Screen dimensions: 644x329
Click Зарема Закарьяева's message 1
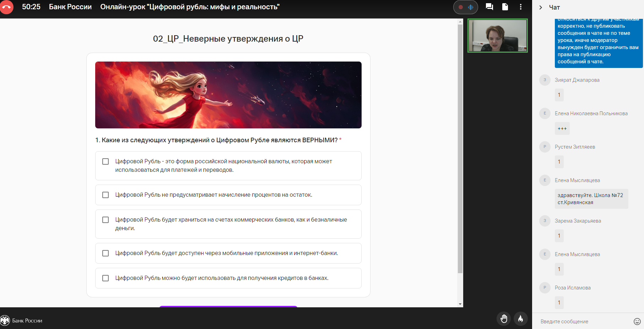pyautogui.click(x=559, y=236)
